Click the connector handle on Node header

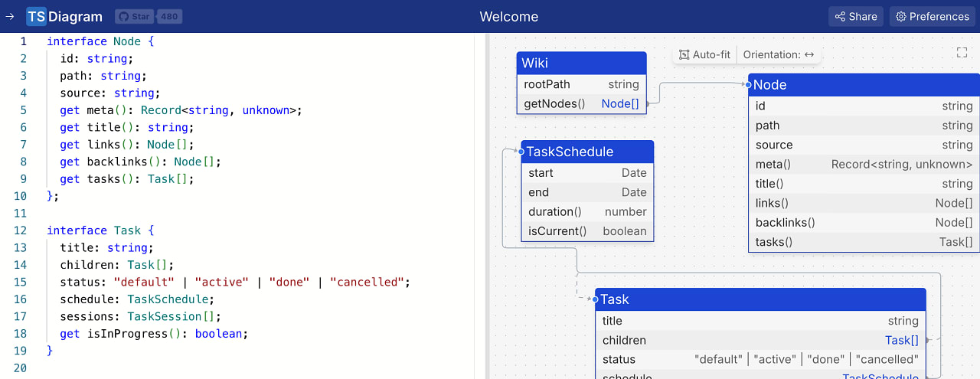(x=749, y=85)
